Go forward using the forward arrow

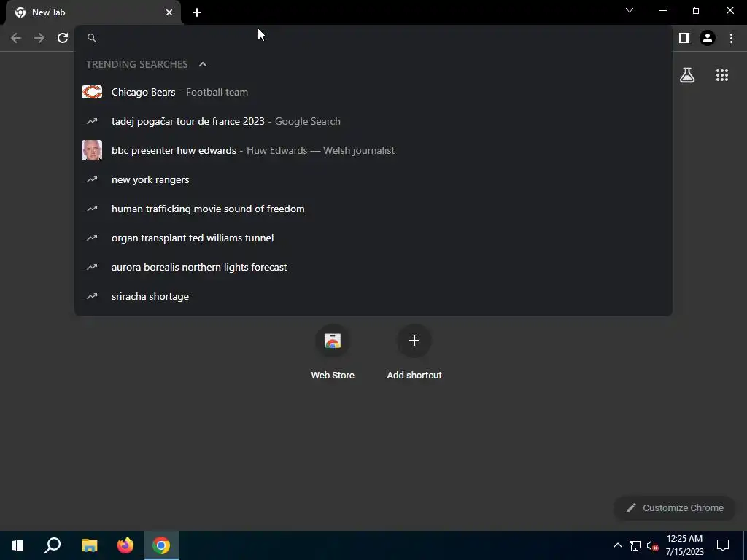[x=39, y=38]
